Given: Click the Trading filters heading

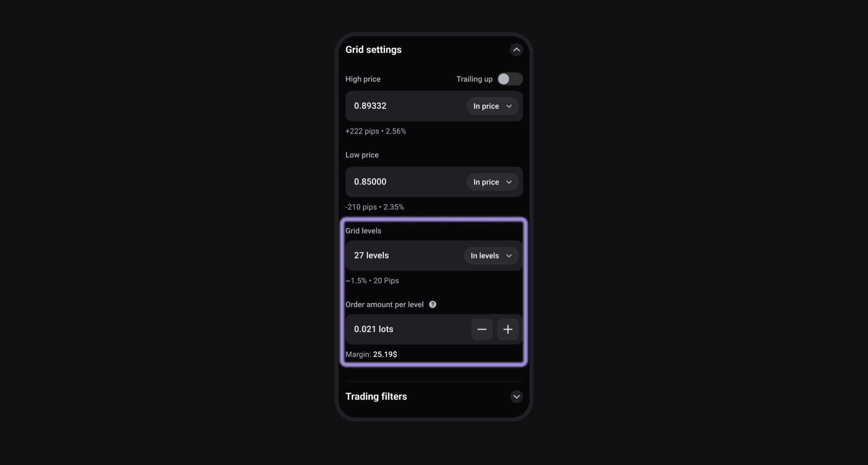Looking at the screenshot, I should (376, 396).
